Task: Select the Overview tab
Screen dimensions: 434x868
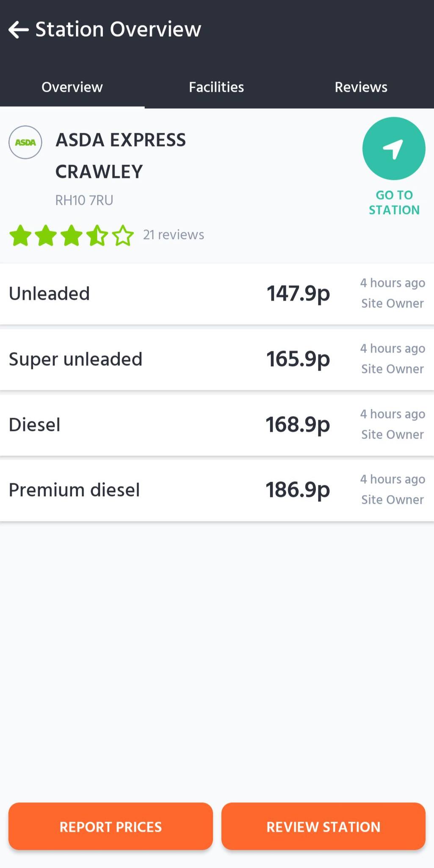Action: tap(72, 87)
